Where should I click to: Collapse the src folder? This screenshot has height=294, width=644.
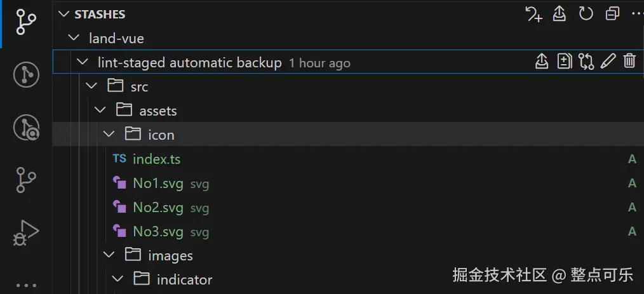tap(91, 86)
